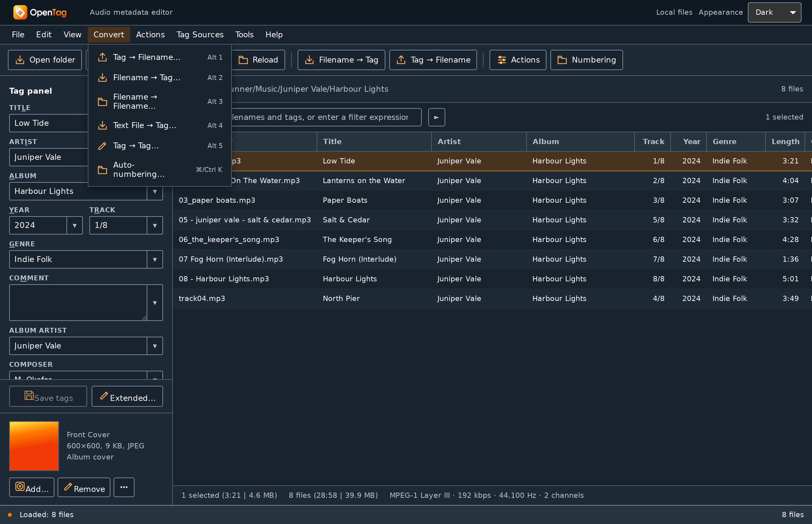Select the 03_paper boats.mp3 row

coord(492,200)
